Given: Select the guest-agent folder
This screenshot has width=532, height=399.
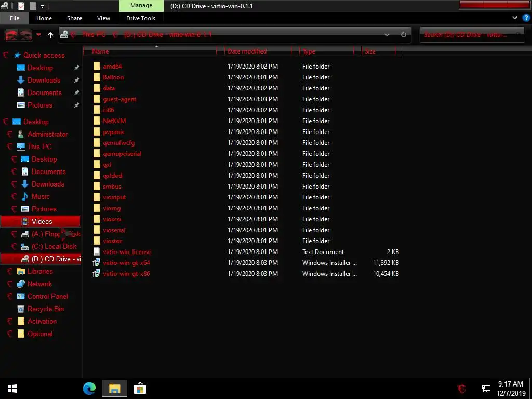Looking at the screenshot, I should 119,99.
